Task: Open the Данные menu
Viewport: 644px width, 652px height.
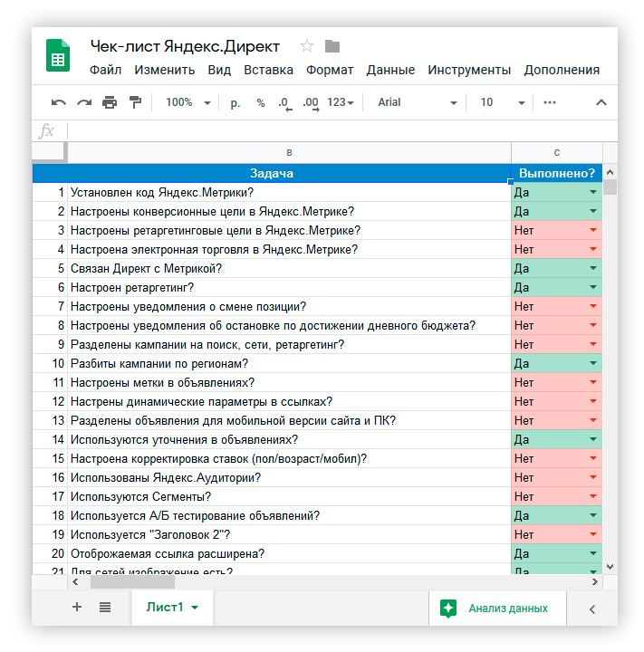Action: click(x=390, y=70)
